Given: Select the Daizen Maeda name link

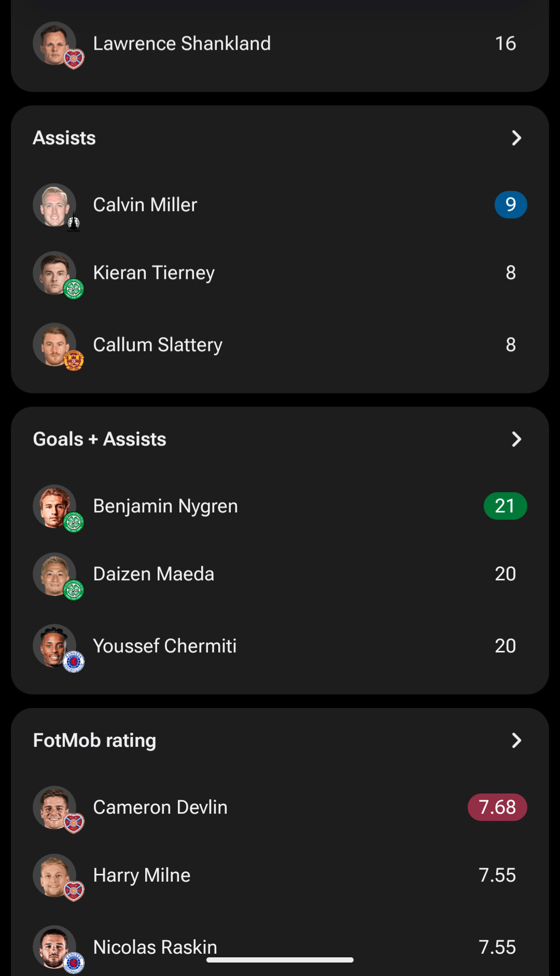Looking at the screenshot, I should 153,574.
